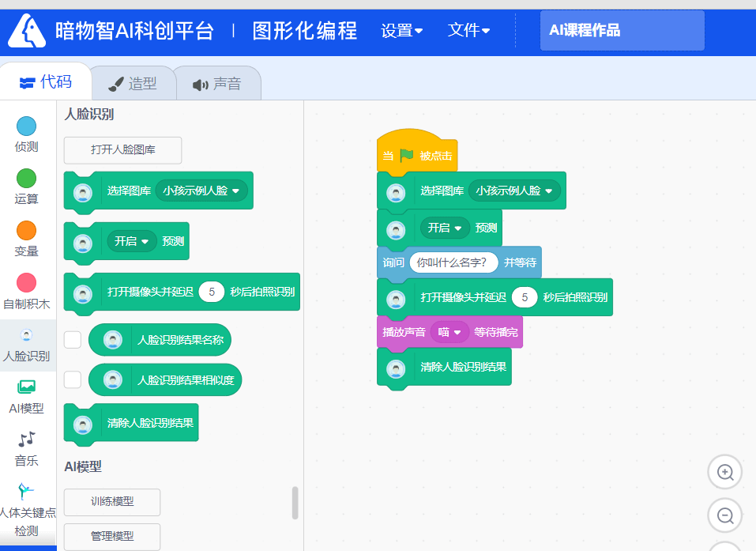Expand palette 小孩示例人脸 library dropdown
This screenshot has width=756, height=551.
pyautogui.click(x=201, y=191)
